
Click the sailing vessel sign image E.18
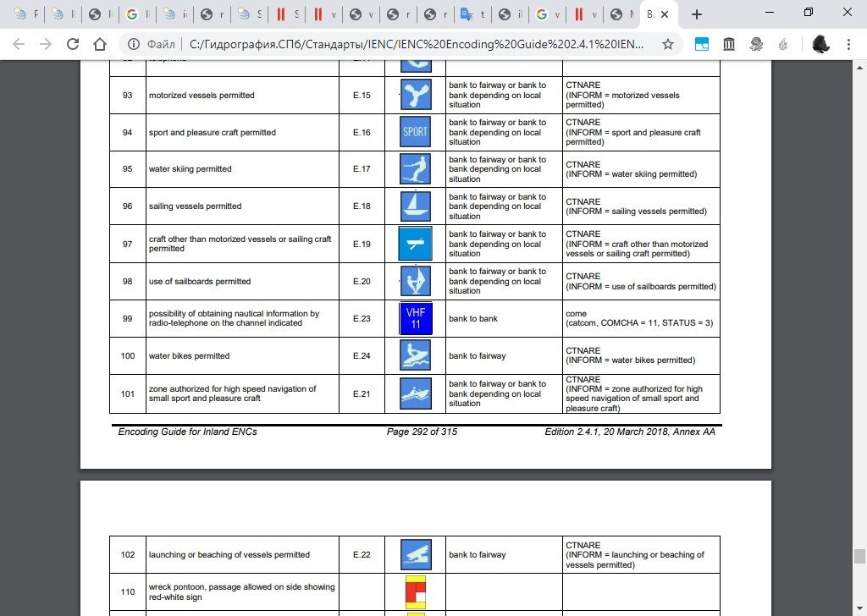click(x=415, y=206)
